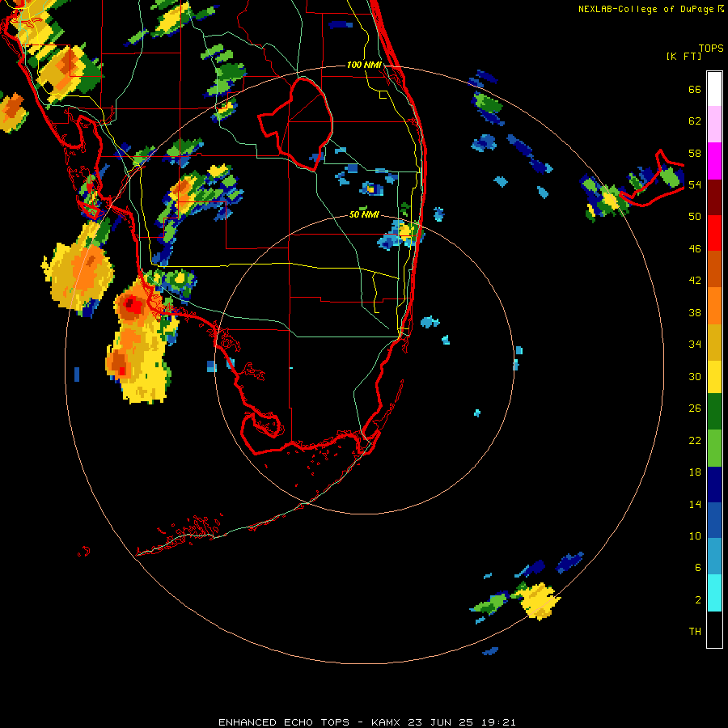Click the bright red 46-50 legend swatch
Image resolution: width=728 pixels, height=728 pixels.
714,233
